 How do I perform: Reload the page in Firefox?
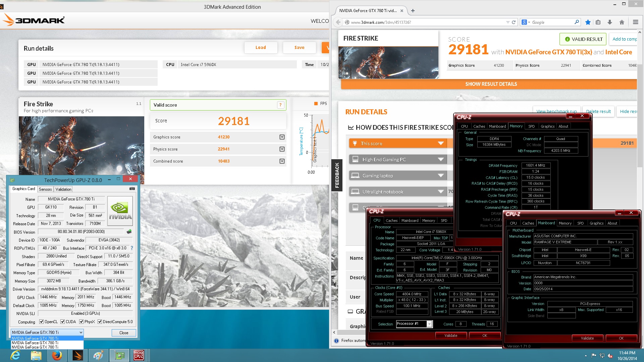[514, 22]
